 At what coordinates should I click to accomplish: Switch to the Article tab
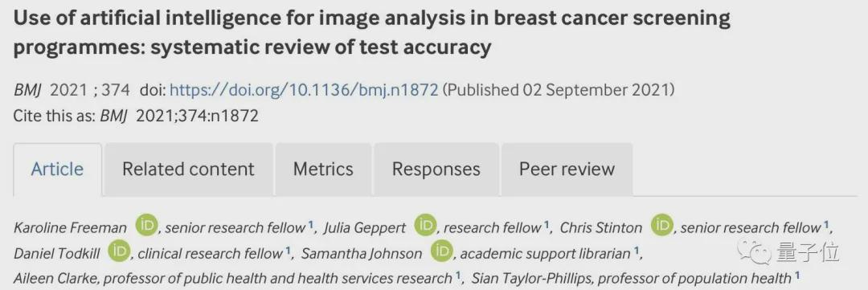[58, 170]
